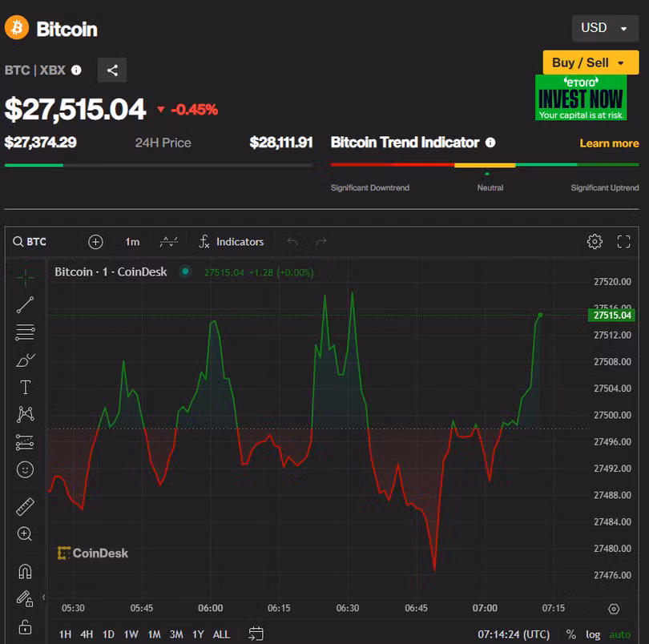Open the emoji sticker tool
The height and width of the screenshot is (644, 649).
tap(25, 469)
